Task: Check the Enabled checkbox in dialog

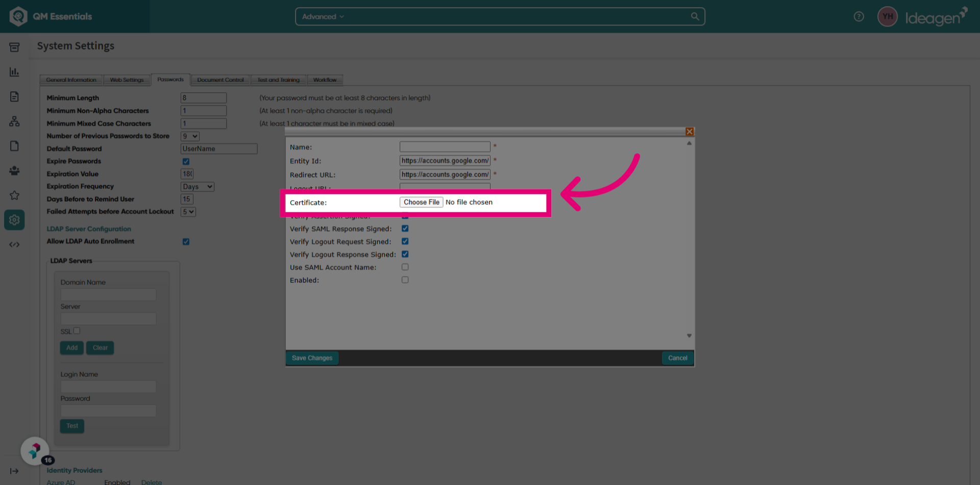Action: tap(405, 280)
